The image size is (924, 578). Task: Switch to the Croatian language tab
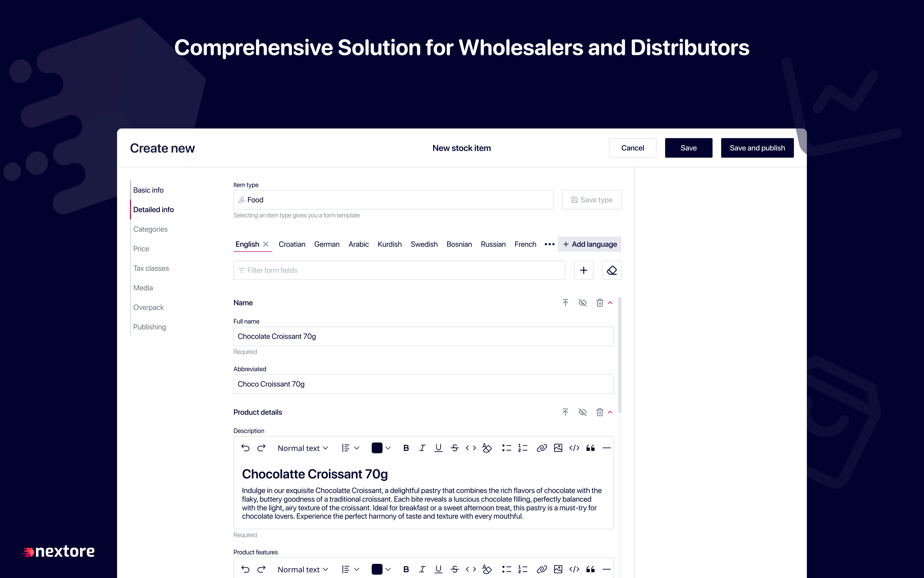pos(292,244)
